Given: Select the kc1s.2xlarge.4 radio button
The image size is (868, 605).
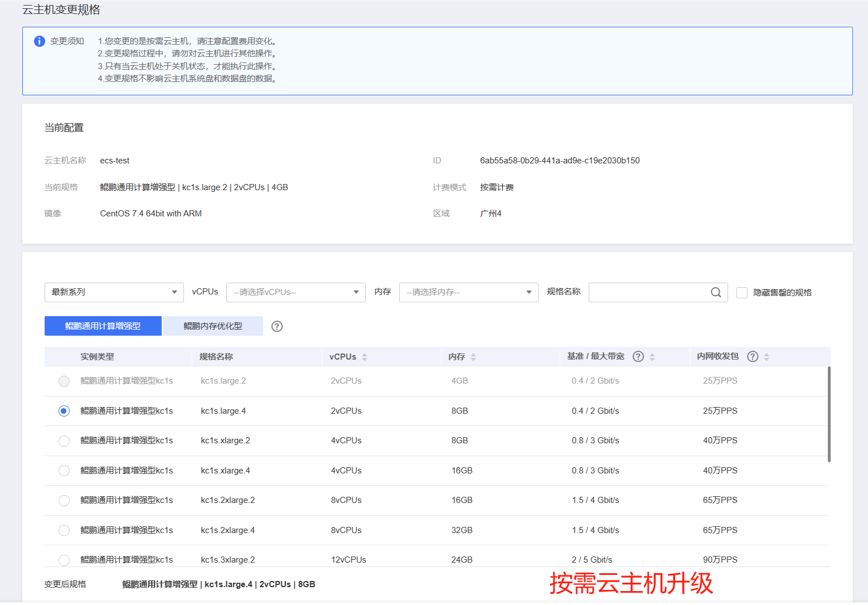Looking at the screenshot, I should tap(64, 530).
